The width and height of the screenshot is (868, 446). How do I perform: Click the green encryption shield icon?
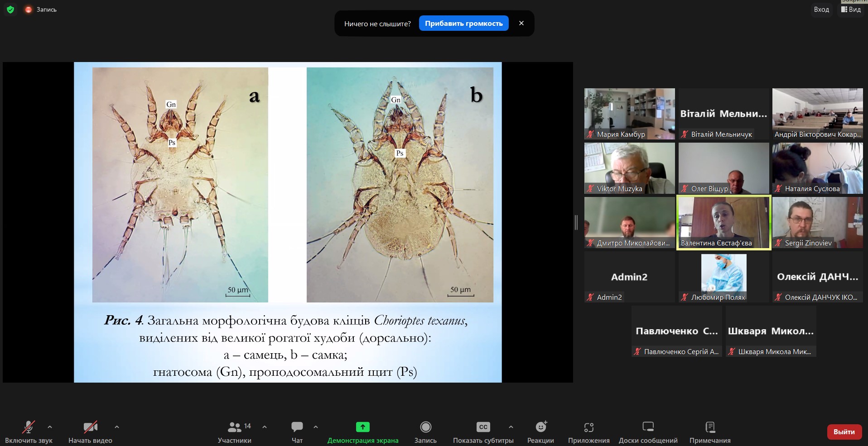tap(10, 10)
